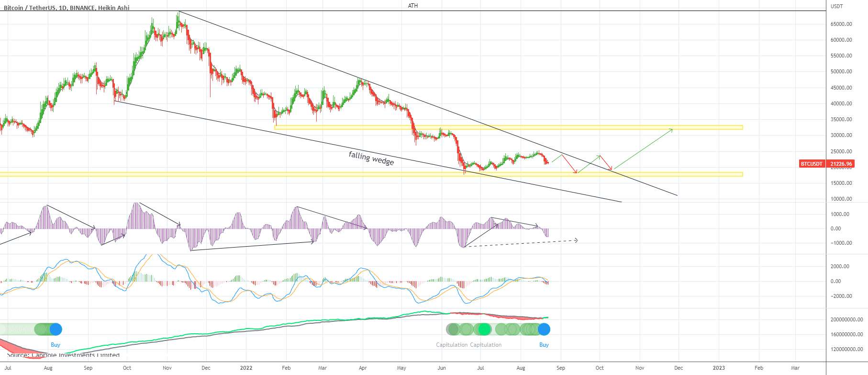Click the 'Source: Capriole Investments Limited' text

tap(63, 355)
